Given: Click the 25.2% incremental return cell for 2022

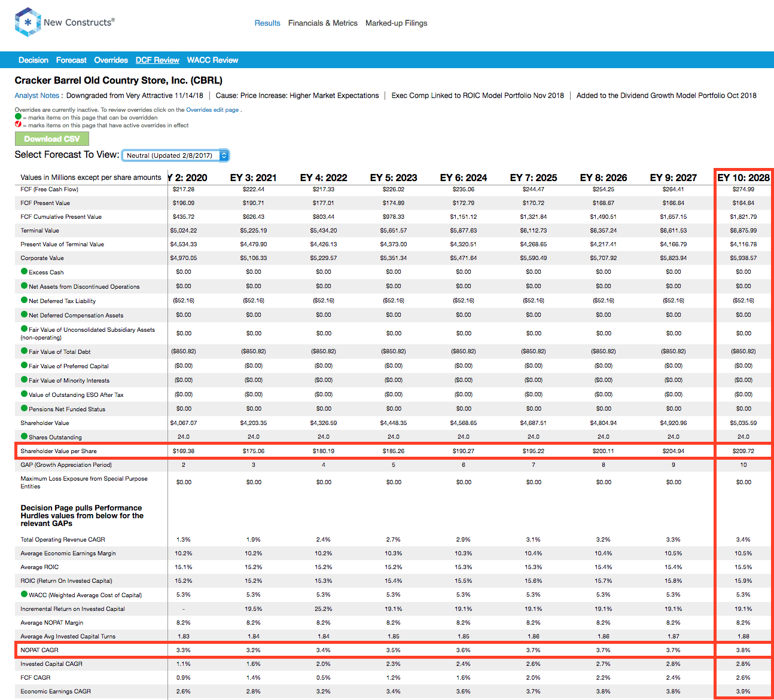Looking at the screenshot, I should pyautogui.click(x=324, y=609).
